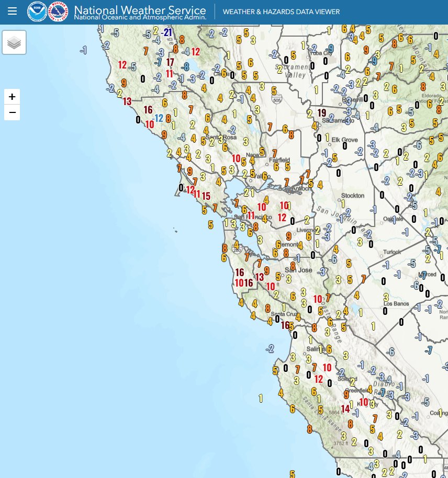
Task: Click the San Jose city label
Action: point(298,270)
